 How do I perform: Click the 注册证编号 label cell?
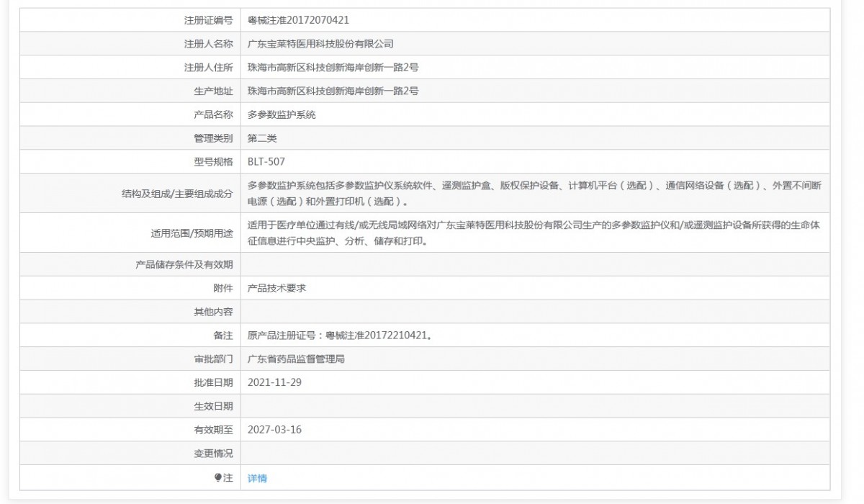[130, 20]
